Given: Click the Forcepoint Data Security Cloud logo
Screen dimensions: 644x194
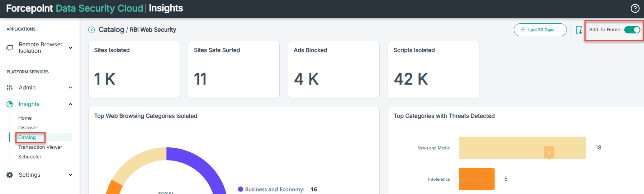Looking at the screenshot, I should (75, 8).
